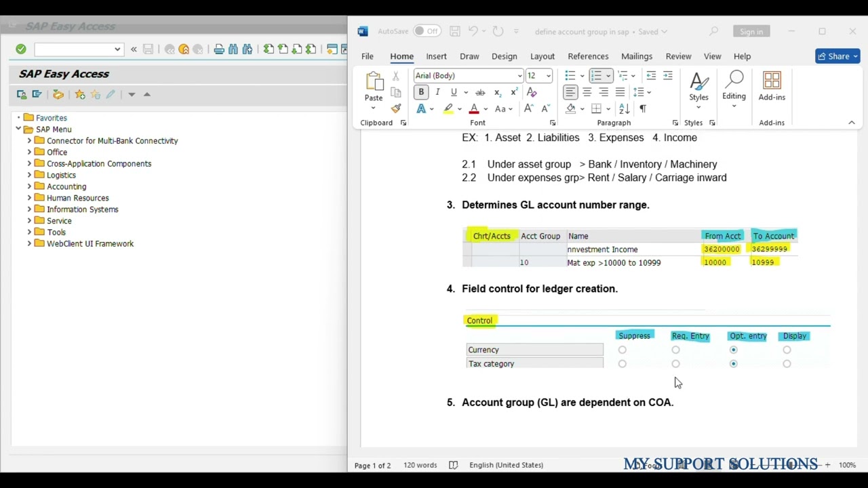Select Currency Display radio button
868x488 pixels.
point(787,350)
